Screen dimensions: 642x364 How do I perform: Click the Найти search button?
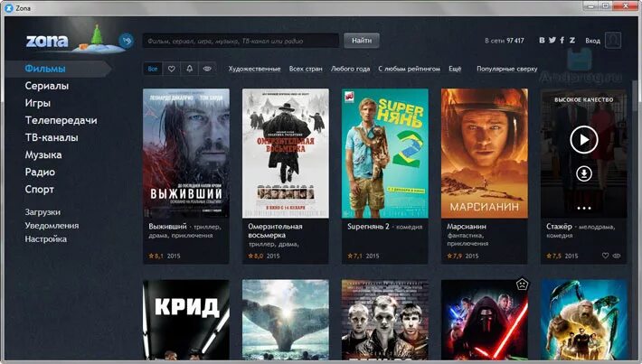click(362, 41)
